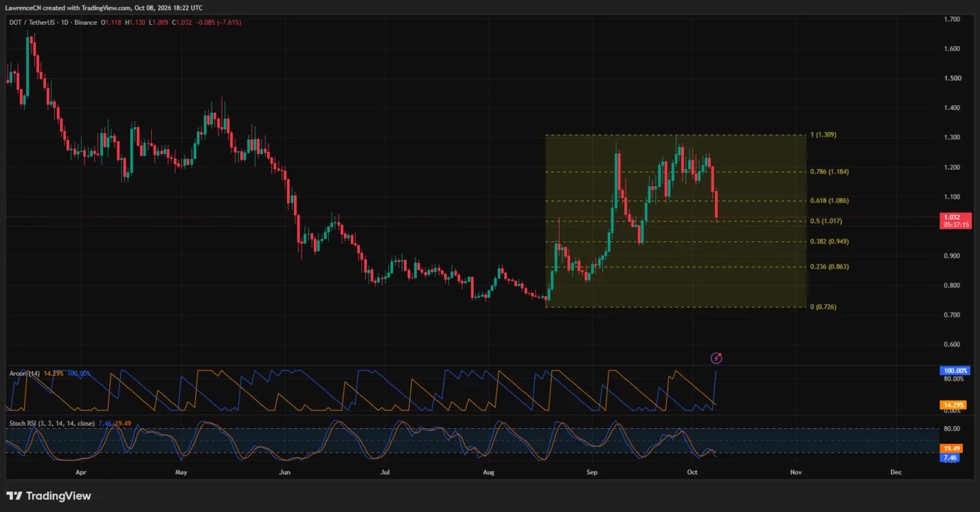Click the 0.5 (1.017) retracement label

(x=827, y=221)
